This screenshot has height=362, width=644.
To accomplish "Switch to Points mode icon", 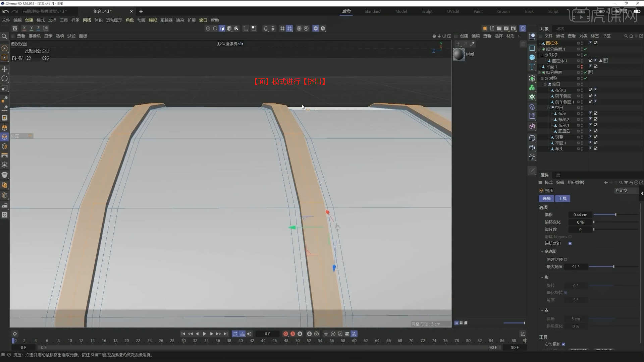I will coord(208,28).
